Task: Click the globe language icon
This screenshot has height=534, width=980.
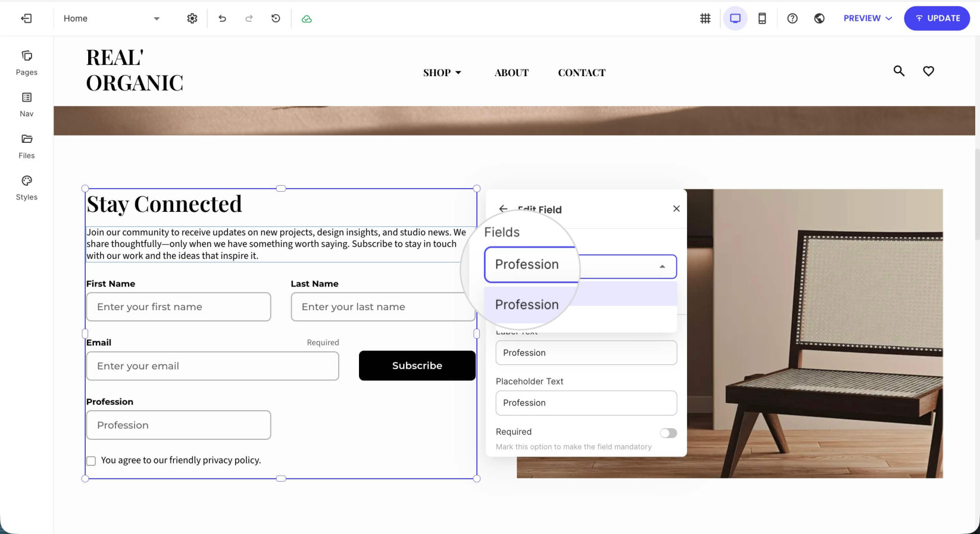Action: point(819,18)
